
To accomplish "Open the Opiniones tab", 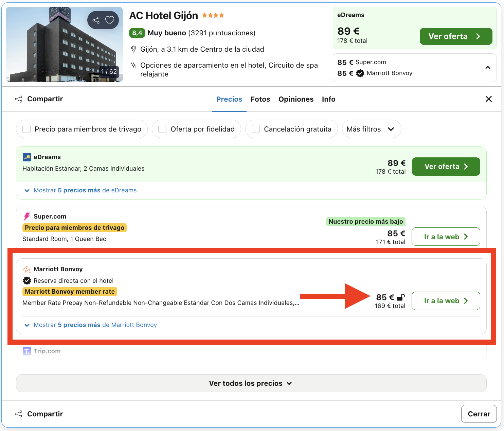I will (296, 99).
